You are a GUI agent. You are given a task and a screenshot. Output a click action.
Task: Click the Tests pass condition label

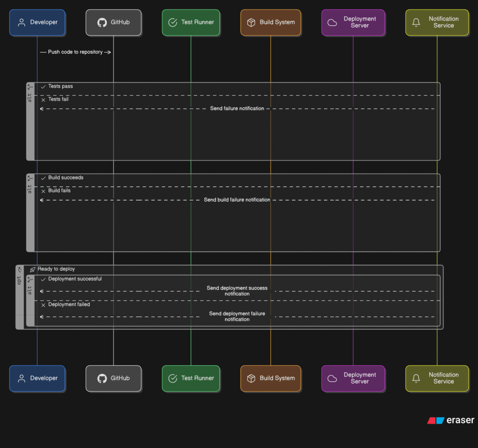point(60,86)
